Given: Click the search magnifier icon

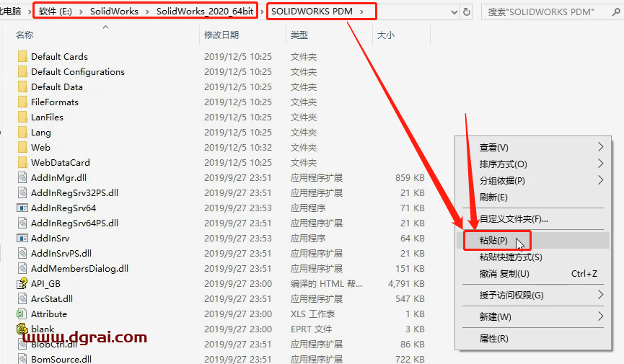Looking at the screenshot, I should pyautogui.click(x=616, y=12).
